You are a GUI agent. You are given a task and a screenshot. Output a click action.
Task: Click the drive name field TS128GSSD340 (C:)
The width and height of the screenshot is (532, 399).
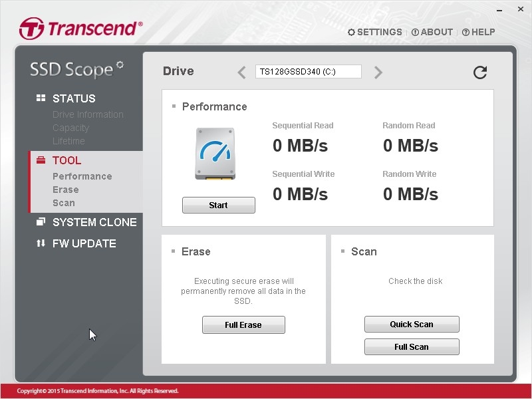pos(309,72)
